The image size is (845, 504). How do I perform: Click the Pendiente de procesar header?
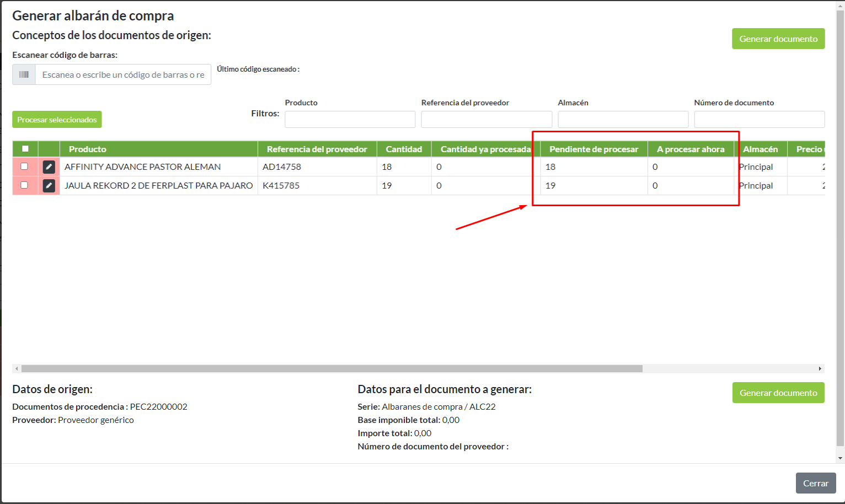tap(593, 149)
